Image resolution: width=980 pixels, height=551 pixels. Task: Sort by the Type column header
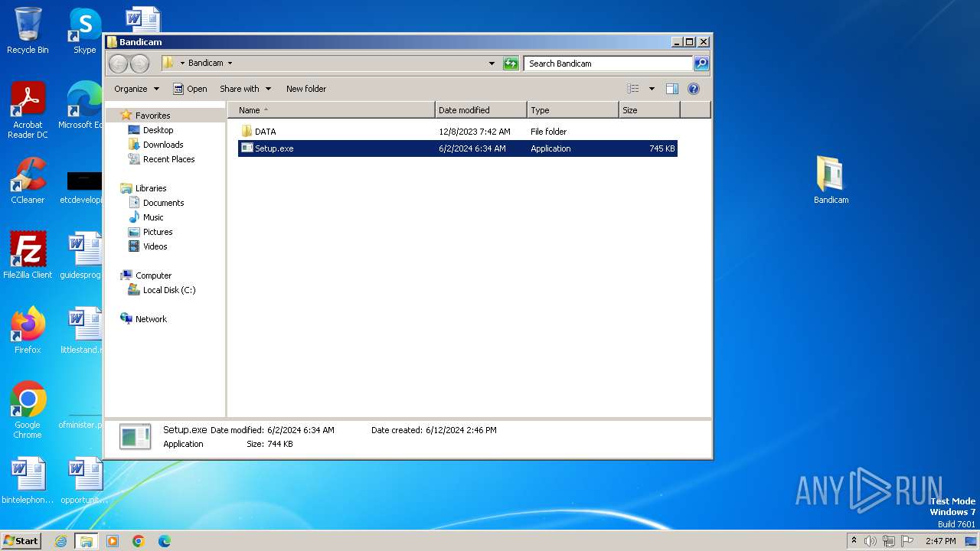coord(573,110)
